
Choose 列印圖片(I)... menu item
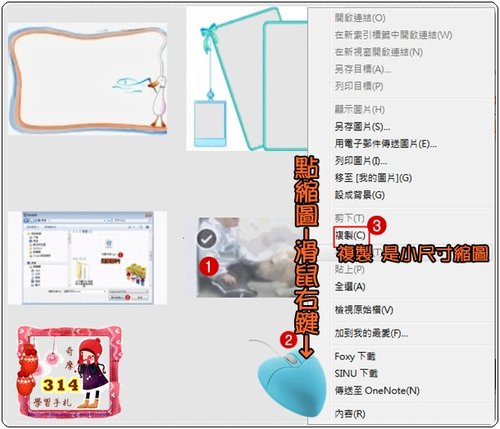coord(361,161)
